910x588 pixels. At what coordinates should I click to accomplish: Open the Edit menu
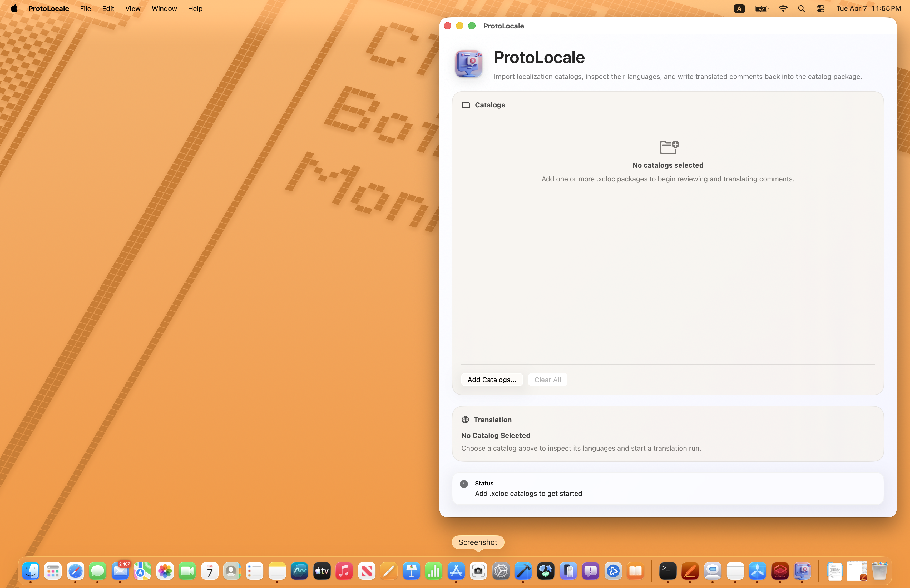point(108,8)
